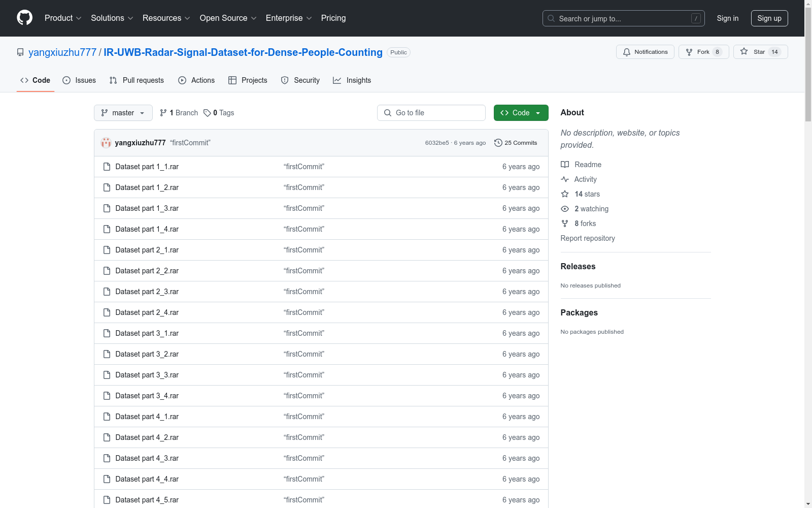
Task: Click the Releases heading link
Action: tap(578, 267)
